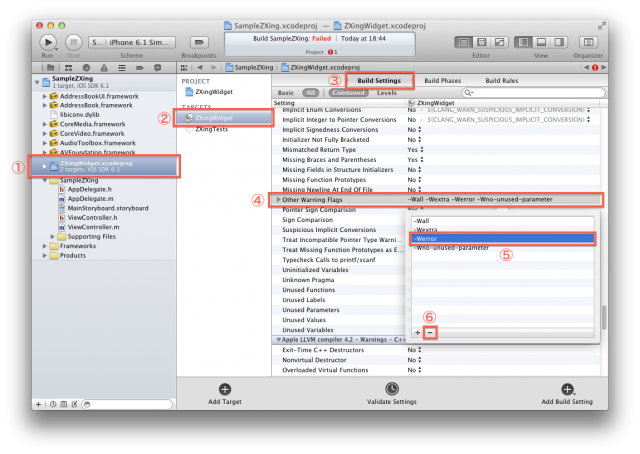The width and height of the screenshot is (640, 454).
Task: Toggle the Utilities pane view button
Action: (559, 42)
